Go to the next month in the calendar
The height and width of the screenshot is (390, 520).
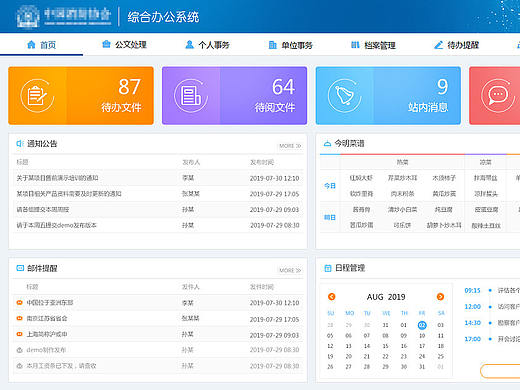tap(440, 296)
